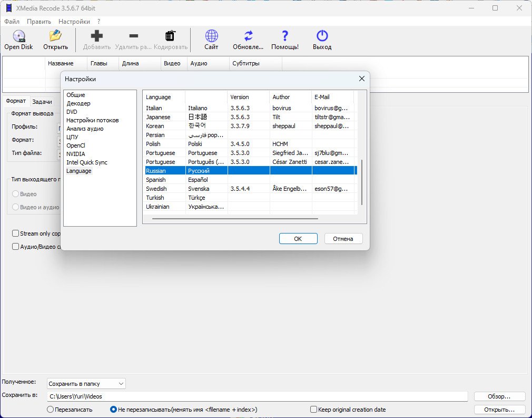Image resolution: width=532 pixels, height=418 pixels.
Task: Select OpenCl category
Action: (x=76, y=145)
